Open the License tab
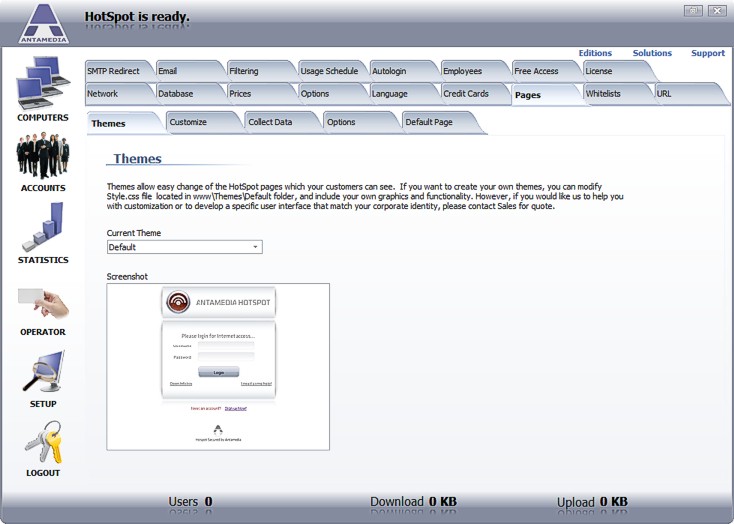 click(x=615, y=71)
